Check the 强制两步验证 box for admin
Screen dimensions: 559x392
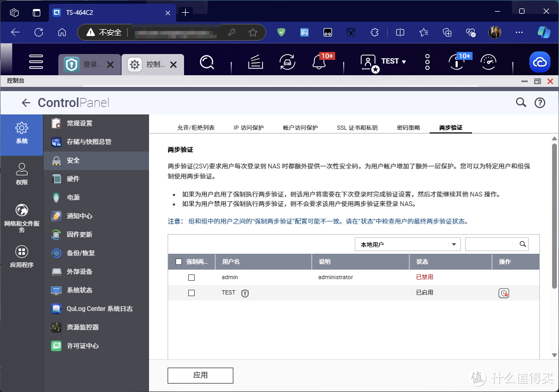coord(191,277)
